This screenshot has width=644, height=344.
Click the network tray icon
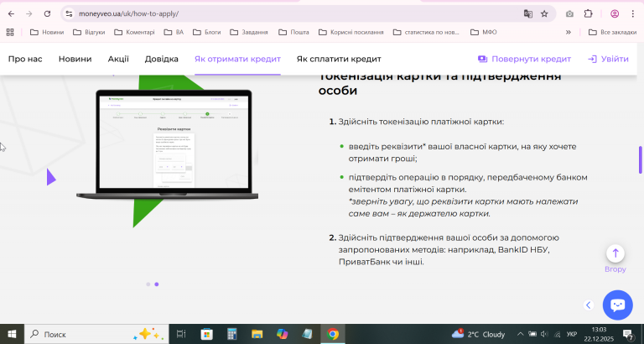[x=558, y=334]
